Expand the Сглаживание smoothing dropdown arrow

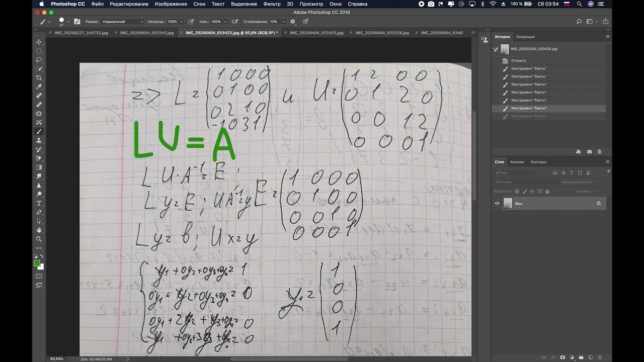point(283,22)
